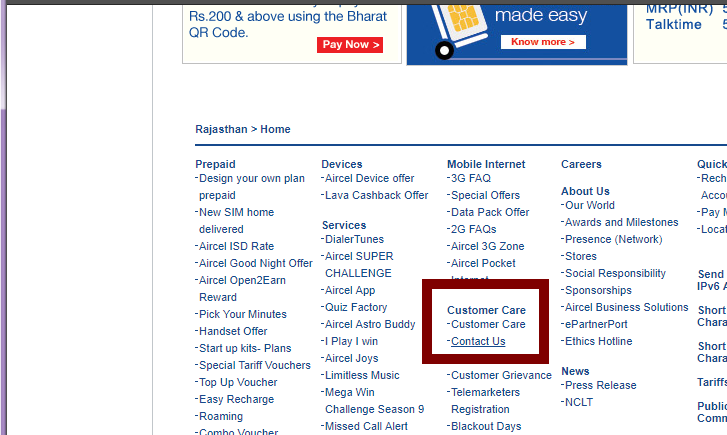Open Design your own plan prepaid
Image resolution: width=727 pixels, height=435 pixels.
click(x=252, y=187)
